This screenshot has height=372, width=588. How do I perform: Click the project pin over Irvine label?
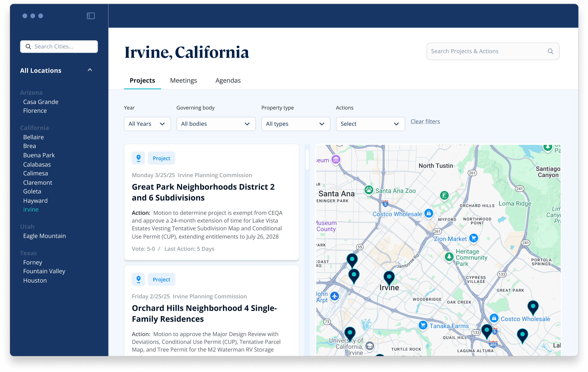coord(389,277)
